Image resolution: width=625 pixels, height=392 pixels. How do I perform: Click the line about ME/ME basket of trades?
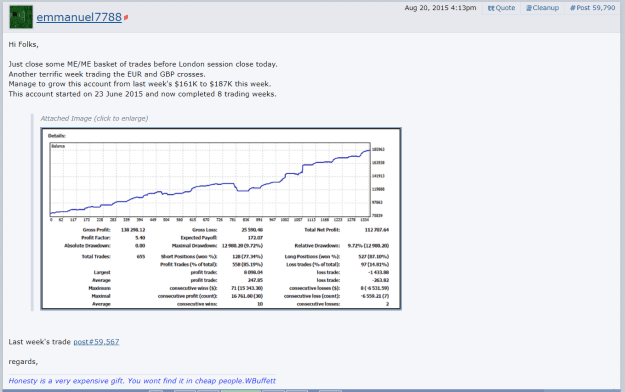click(143, 64)
